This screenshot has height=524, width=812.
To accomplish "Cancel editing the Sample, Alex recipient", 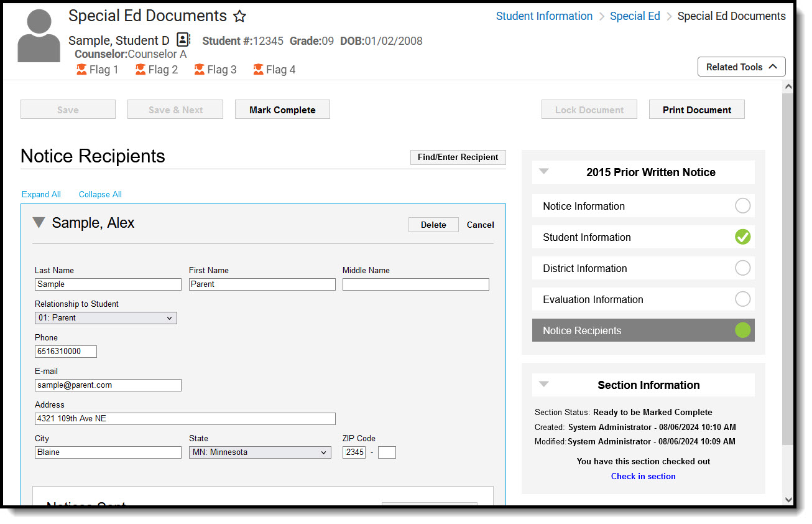I will tap(481, 225).
